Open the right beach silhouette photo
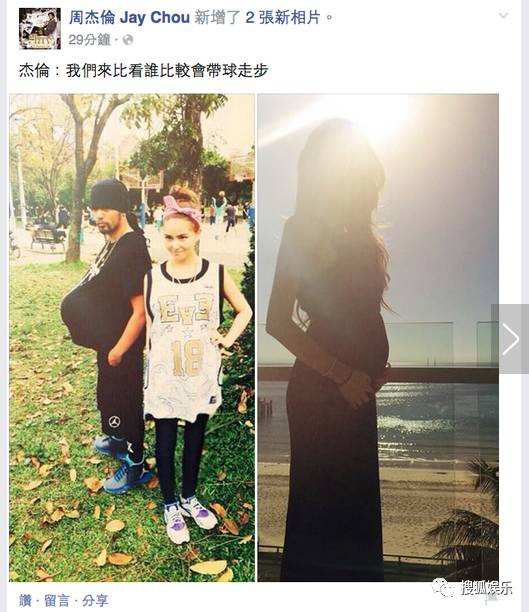The image size is (529, 612). click(378, 338)
